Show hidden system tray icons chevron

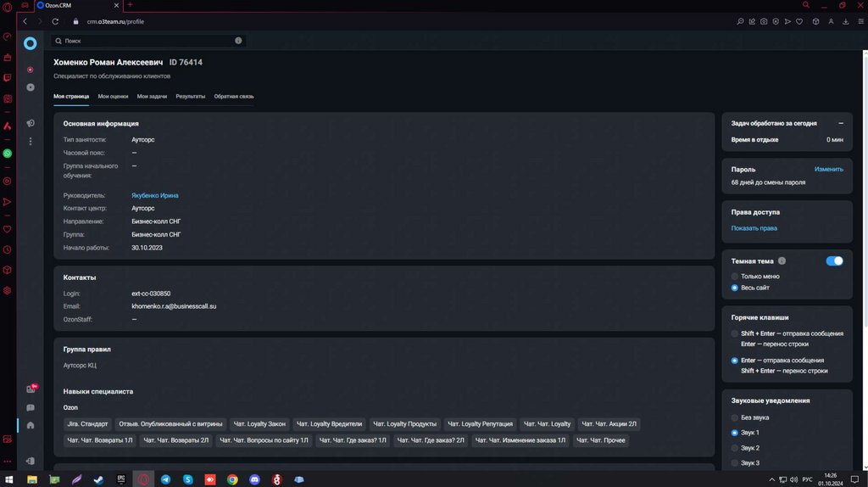tap(771, 480)
